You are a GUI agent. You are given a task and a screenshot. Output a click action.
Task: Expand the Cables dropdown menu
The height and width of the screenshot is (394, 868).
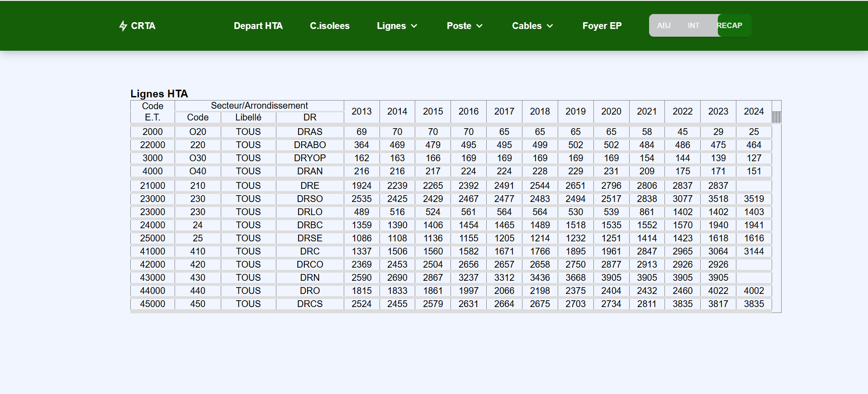(527, 26)
